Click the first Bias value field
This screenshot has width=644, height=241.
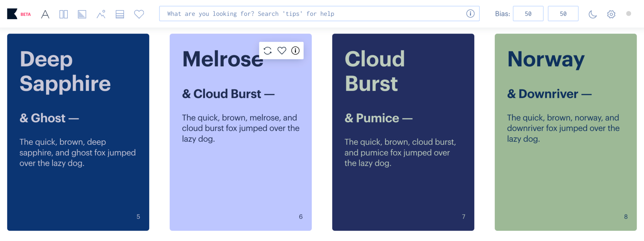click(528, 14)
